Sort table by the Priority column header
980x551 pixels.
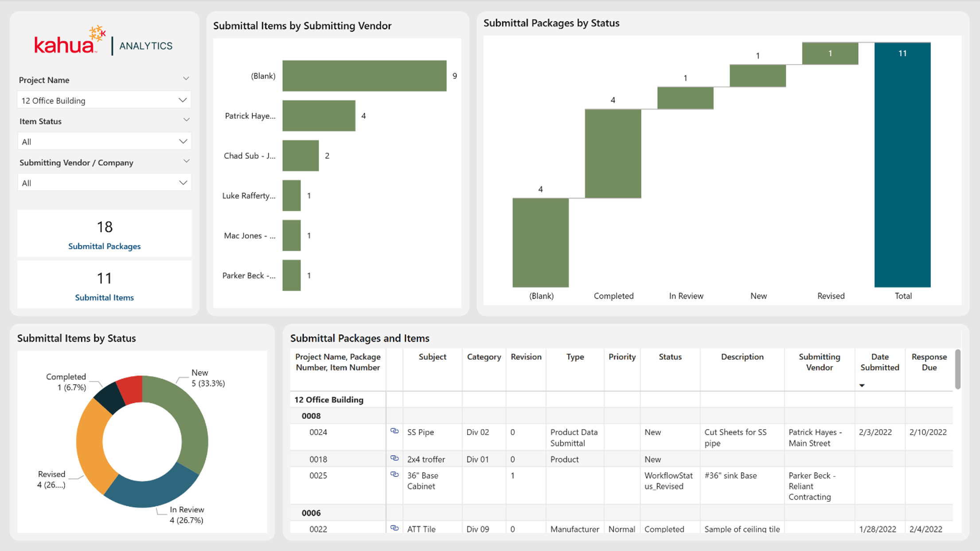[622, 357]
